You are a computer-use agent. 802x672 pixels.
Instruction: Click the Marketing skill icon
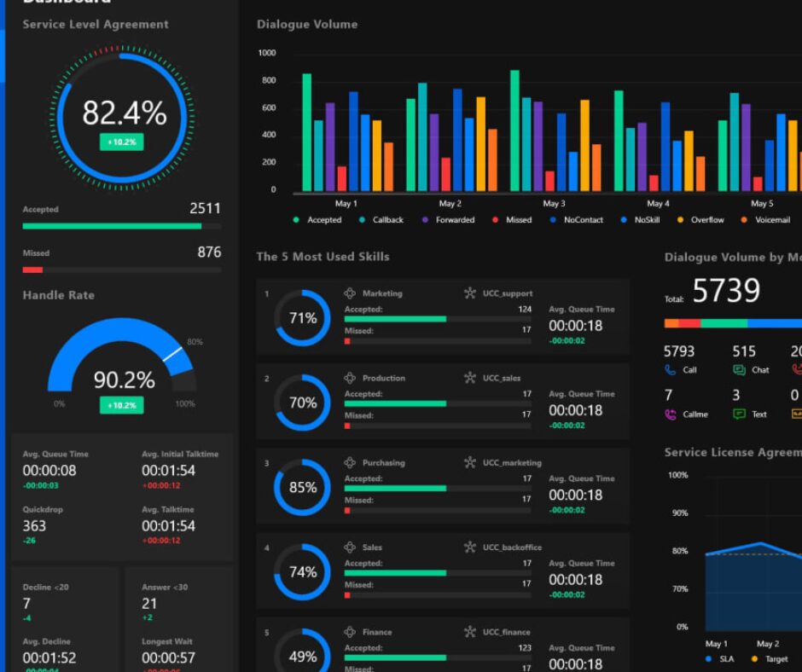350,293
